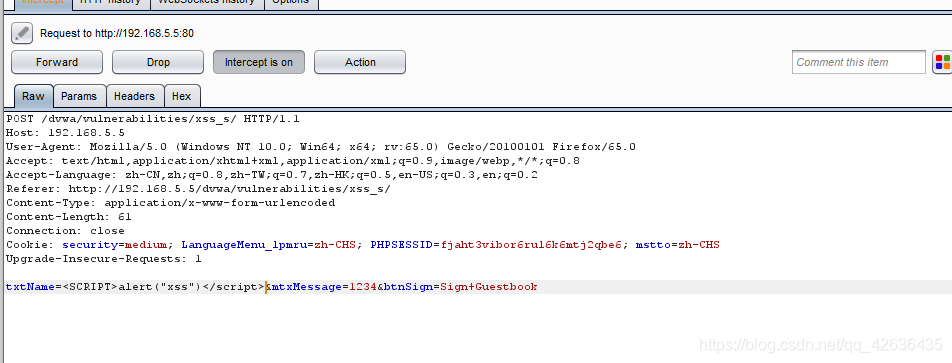The width and height of the screenshot is (952, 363).
Task: Click the Content-Length: 61 line
Action: [x=69, y=217]
